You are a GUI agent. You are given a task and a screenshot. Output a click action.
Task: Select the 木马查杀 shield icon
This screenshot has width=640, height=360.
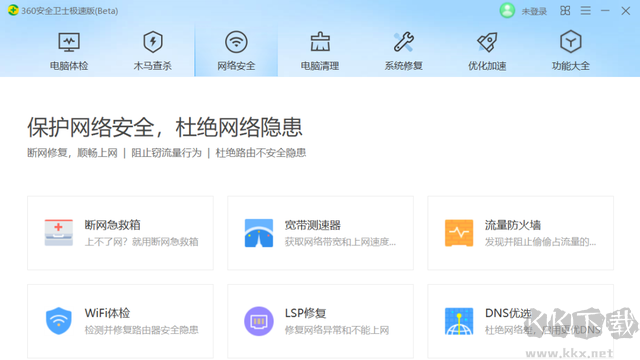[153, 42]
